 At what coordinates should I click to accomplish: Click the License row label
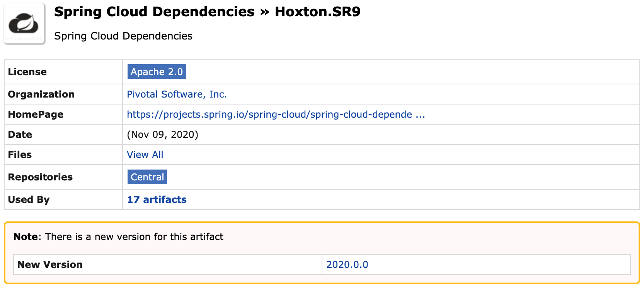pos(27,72)
